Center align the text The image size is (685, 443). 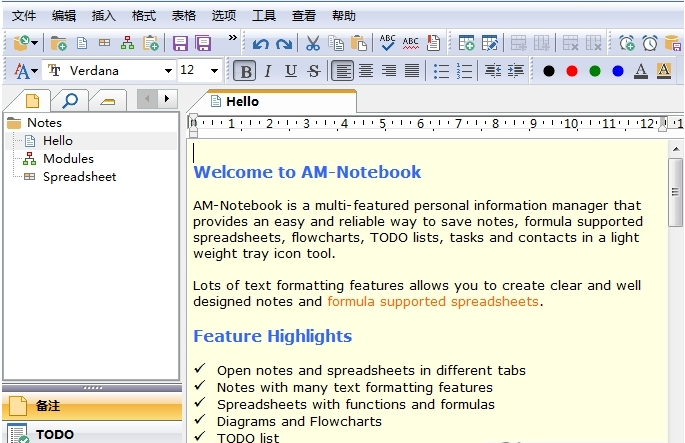366,71
